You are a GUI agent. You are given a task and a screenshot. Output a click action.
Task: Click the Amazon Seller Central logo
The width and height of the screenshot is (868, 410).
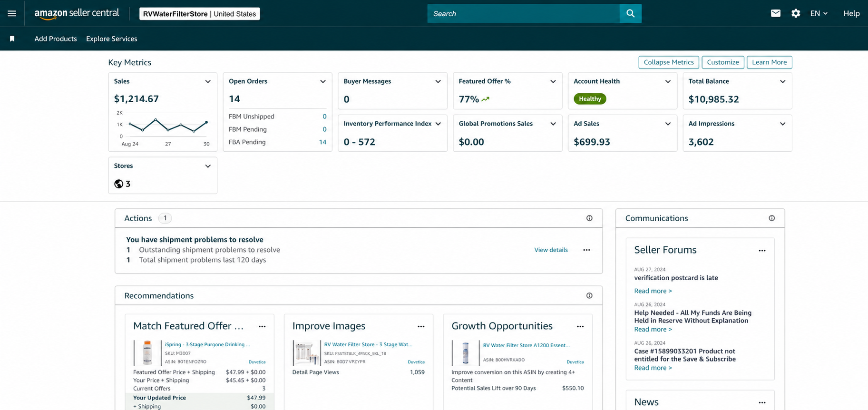click(x=77, y=14)
